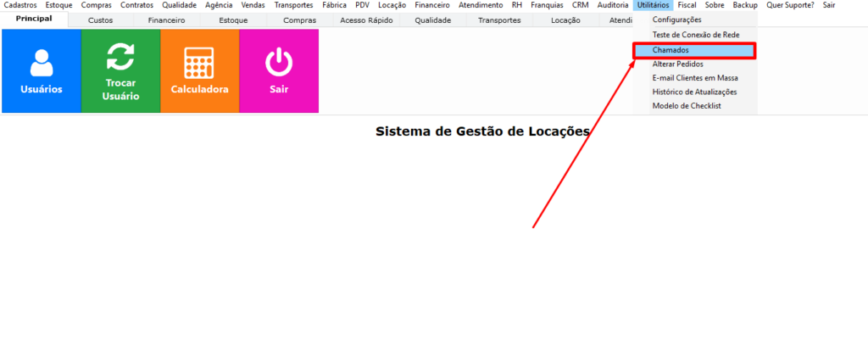The image size is (868, 357).
Task: Expand the Cadastros menu
Action: click(20, 5)
